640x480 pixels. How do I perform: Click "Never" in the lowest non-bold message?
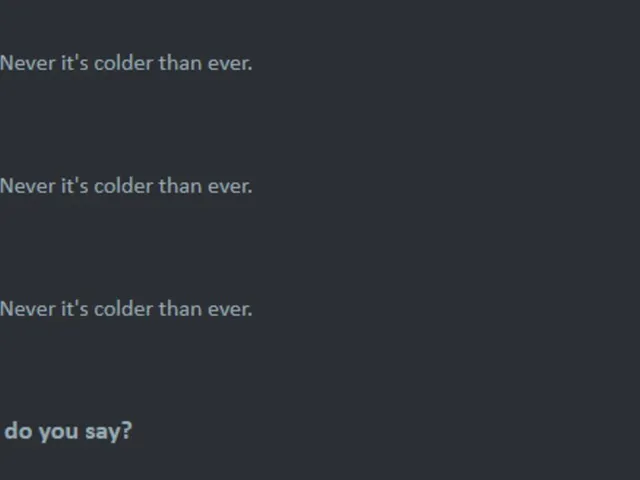[x=28, y=309]
